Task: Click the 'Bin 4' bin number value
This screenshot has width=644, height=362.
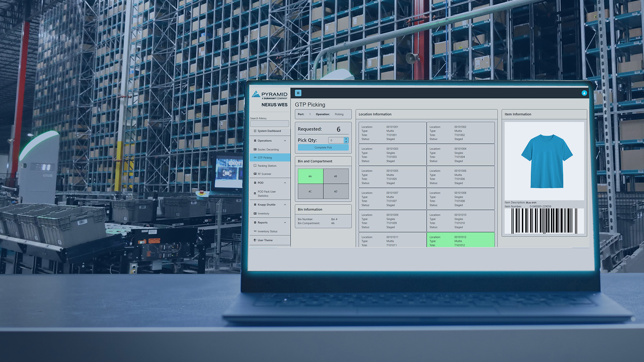Action: point(334,219)
